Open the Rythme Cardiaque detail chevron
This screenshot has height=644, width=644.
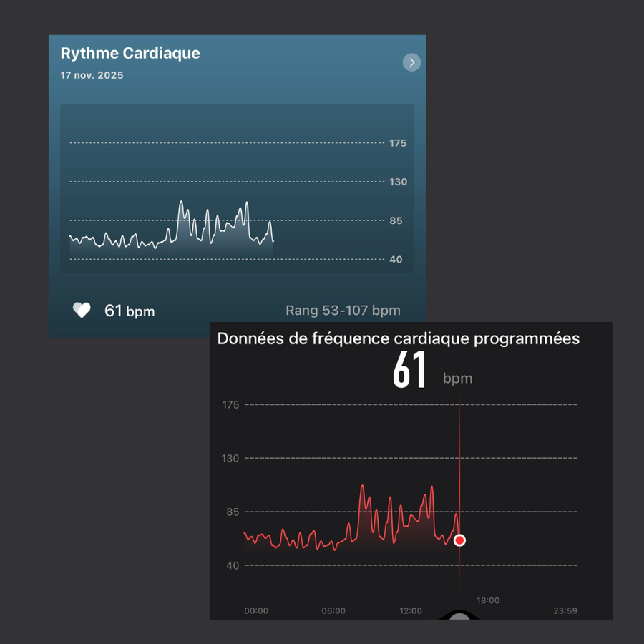(411, 63)
